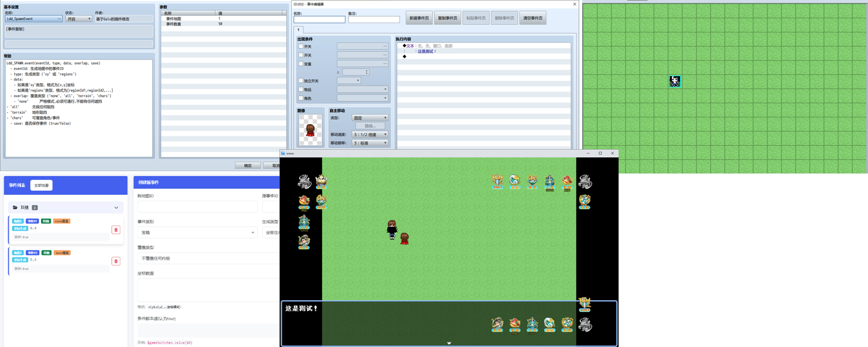The width and height of the screenshot is (868, 347).
Task: Open the 移动频率 dropdown
Action: click(x=370, y=143)
